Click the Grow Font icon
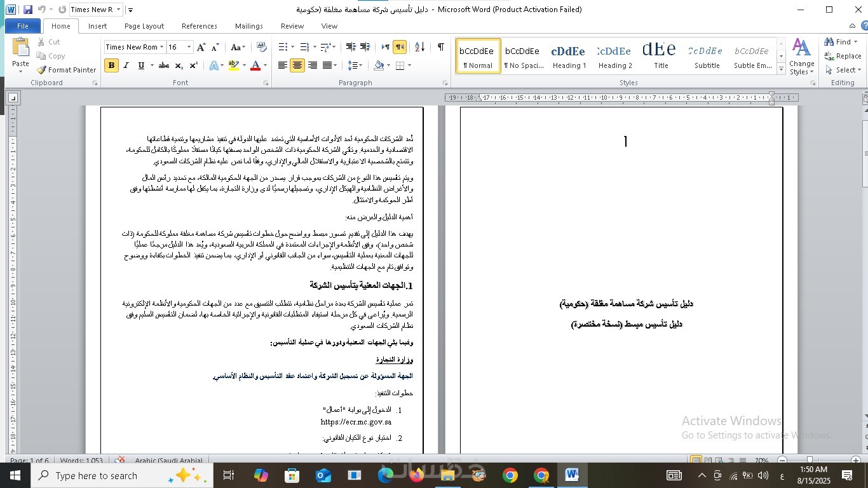 click(201, 47)
